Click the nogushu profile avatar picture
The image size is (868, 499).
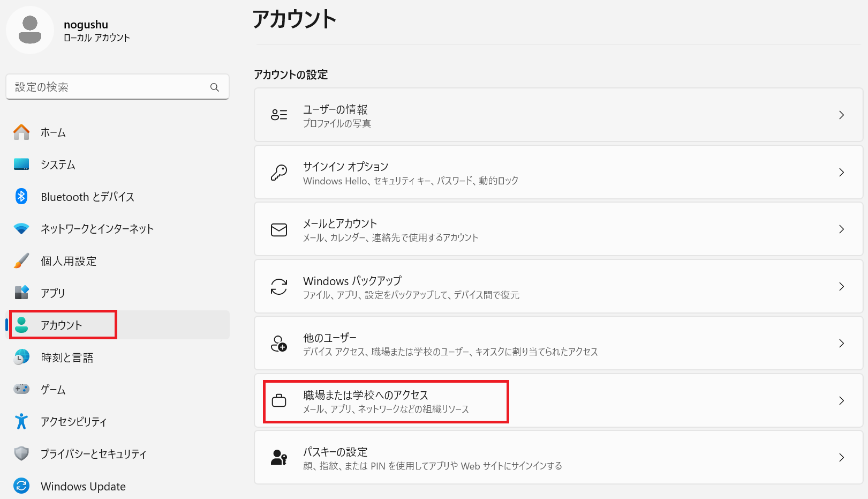[30, 30]
